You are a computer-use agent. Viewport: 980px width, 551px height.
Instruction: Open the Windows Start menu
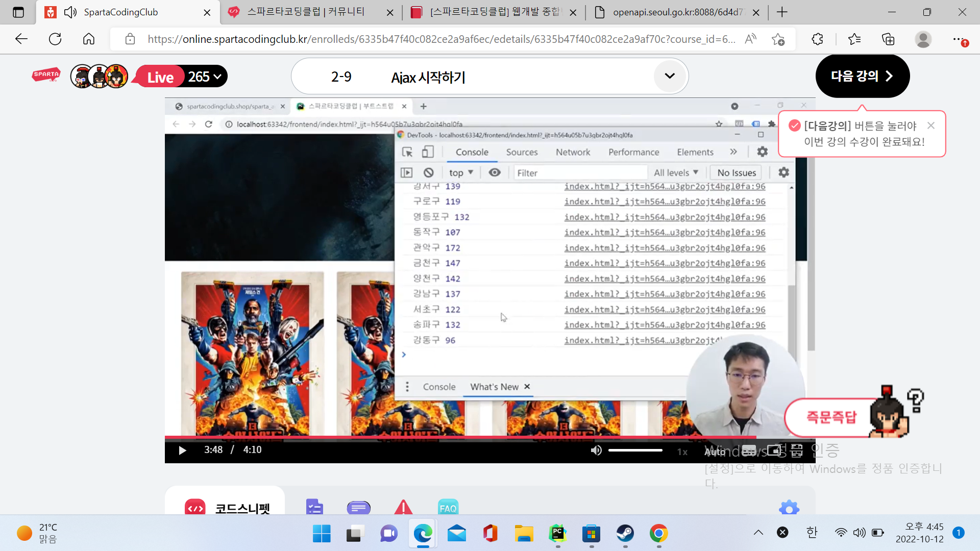pos(322,534)
